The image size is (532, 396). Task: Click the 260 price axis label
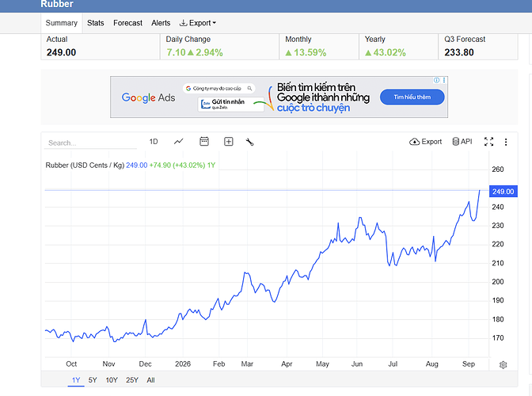coord(498,169)
